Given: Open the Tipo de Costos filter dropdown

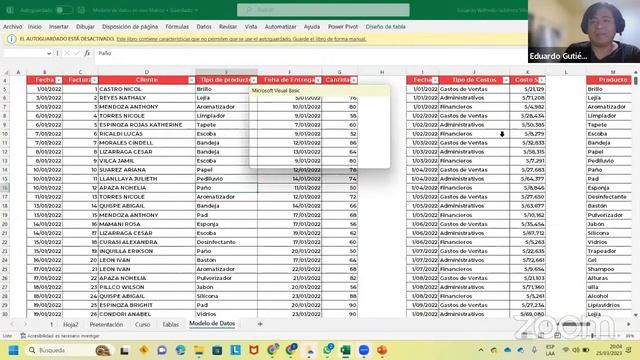Looking at the screenshot, I should click(506, 80).
